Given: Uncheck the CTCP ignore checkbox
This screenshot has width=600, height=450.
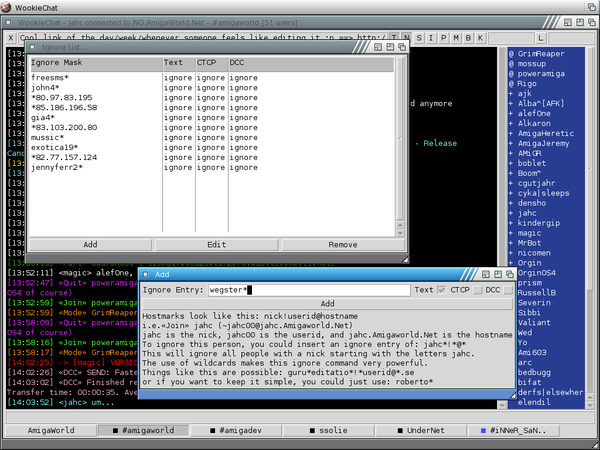Looking at the screenshot, I should 477,290.
